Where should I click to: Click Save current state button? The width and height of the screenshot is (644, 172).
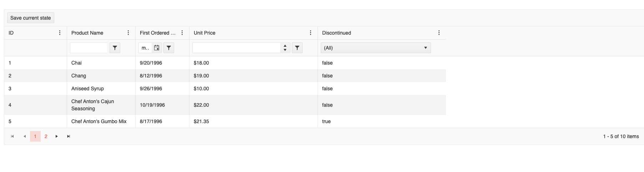pyautogui.click(x=31, y=18)
